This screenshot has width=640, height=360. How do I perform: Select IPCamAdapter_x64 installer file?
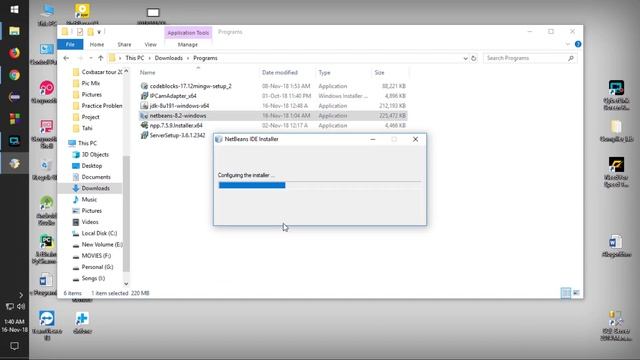173,96
